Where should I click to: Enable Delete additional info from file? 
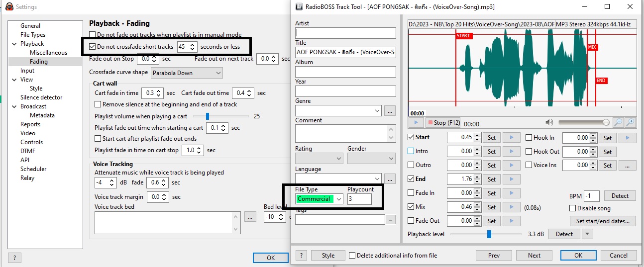tap(352, 256)
